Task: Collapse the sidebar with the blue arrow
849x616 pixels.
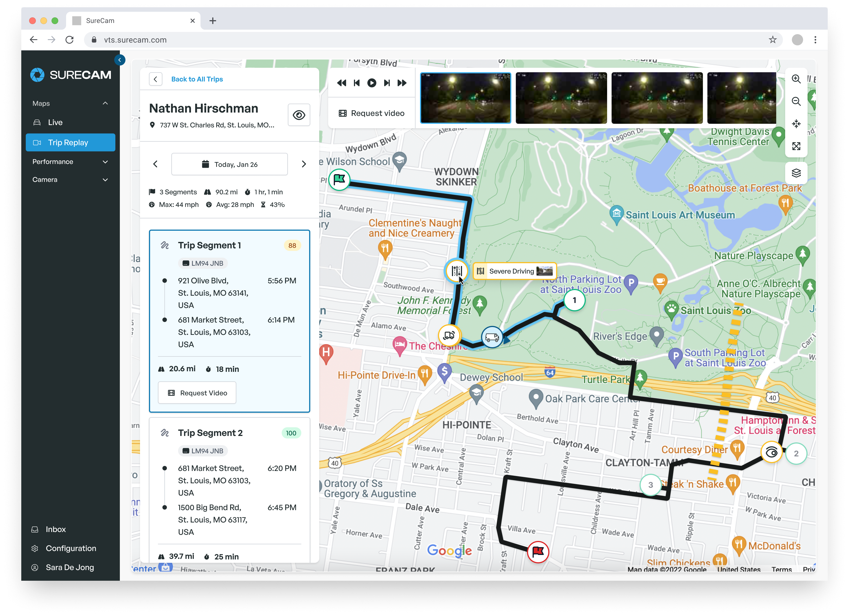Action: pyautogui.click(x=120, y=60)
